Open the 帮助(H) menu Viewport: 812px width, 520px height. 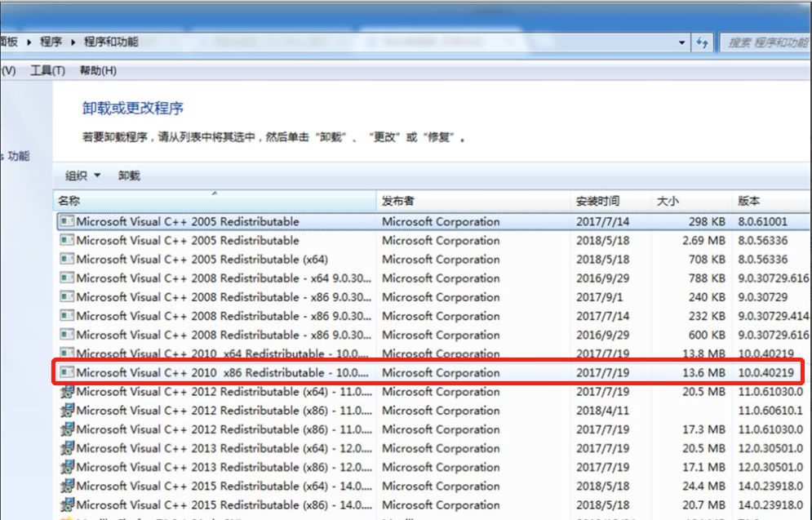coord(98,70)
